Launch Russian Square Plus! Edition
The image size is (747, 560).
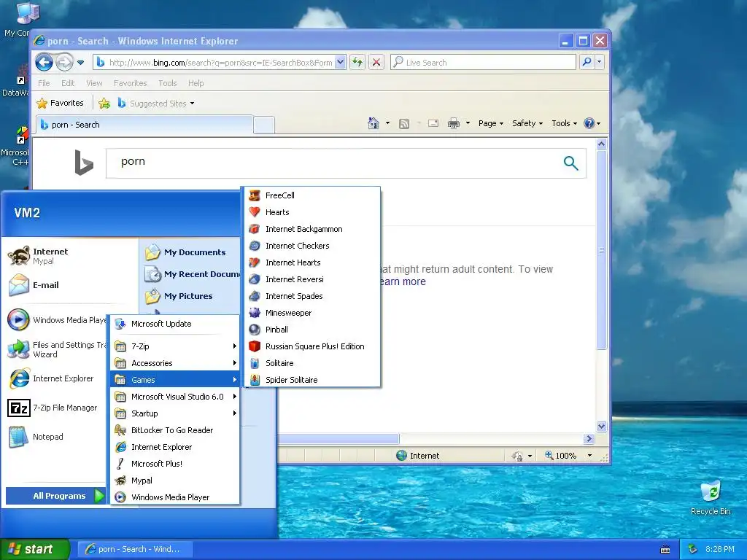(312, 346)
